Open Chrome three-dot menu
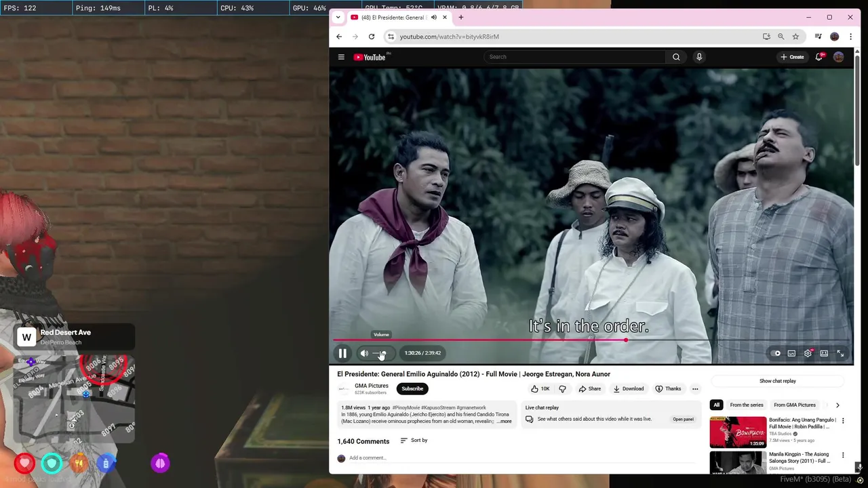Screen dimensions: 868x488 click(x=850, y=37)
